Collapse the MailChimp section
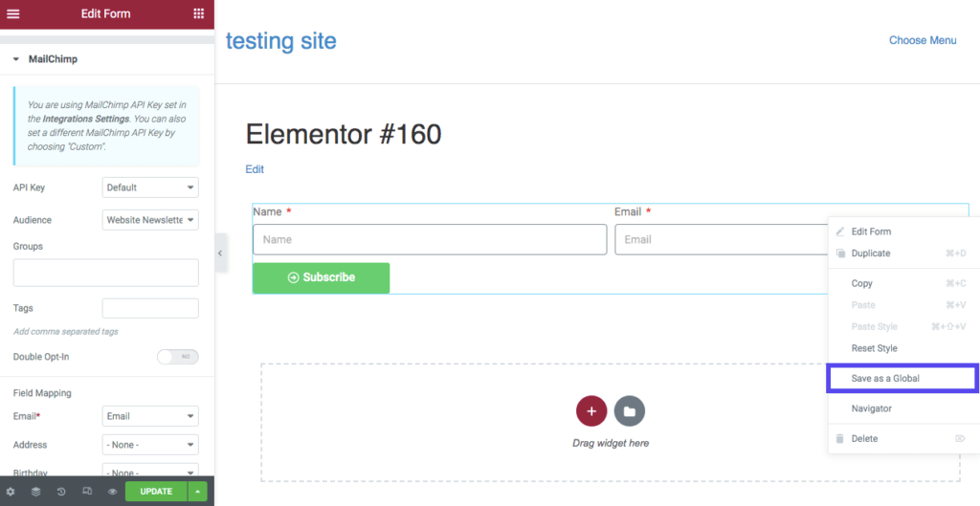Image resolution: width=980 pixels, height=506 pixels. (16, 59)
